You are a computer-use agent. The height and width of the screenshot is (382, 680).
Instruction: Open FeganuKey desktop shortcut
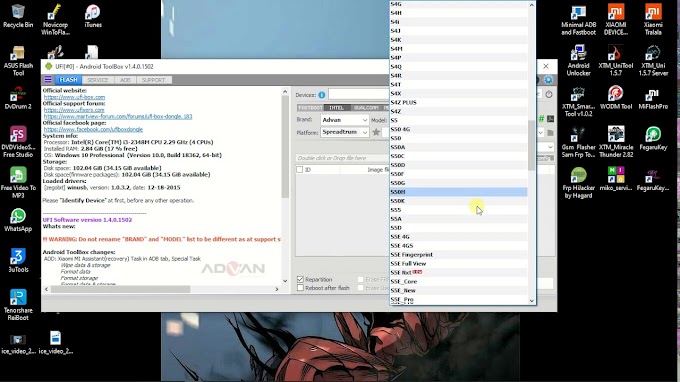653,139
